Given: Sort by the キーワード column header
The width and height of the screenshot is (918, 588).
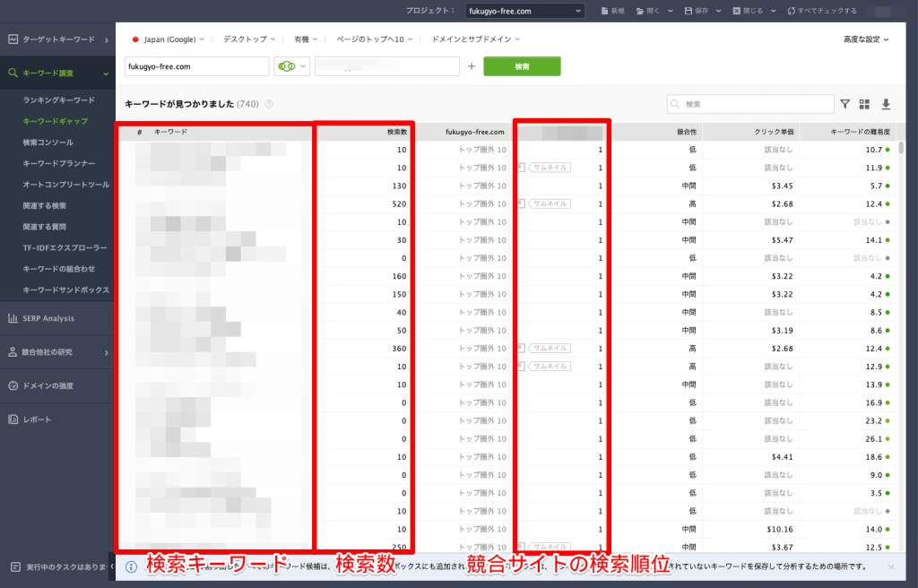Looking at the screenshot, I should [171, 133].
